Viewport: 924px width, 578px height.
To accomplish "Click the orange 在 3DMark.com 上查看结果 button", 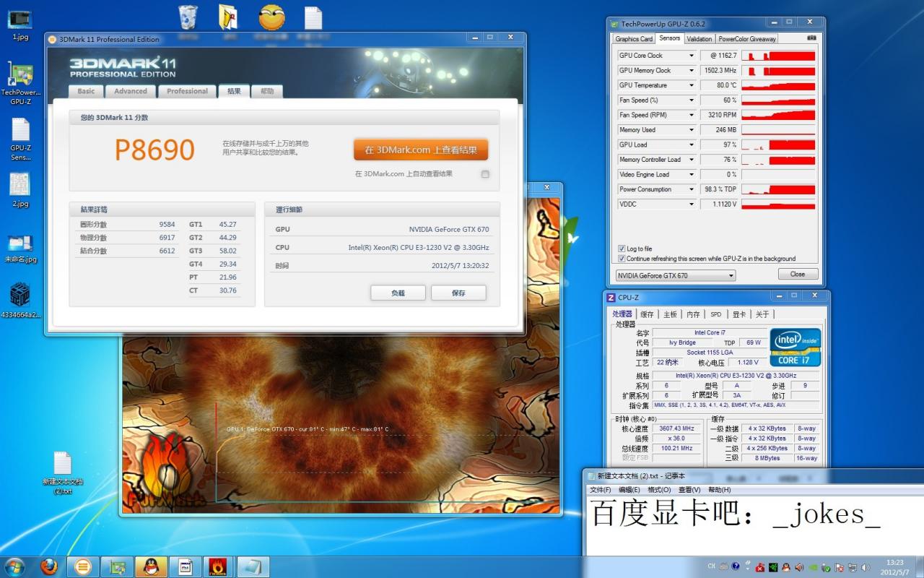I will 421,150.
